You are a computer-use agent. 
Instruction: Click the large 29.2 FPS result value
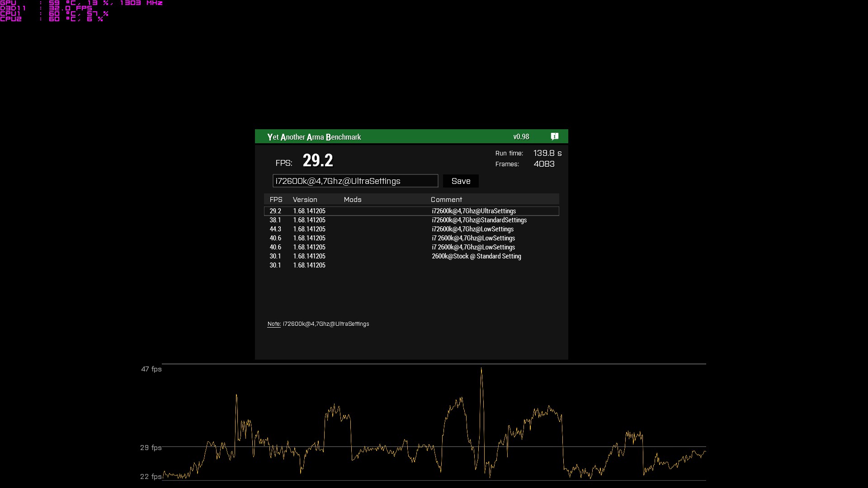317,160
